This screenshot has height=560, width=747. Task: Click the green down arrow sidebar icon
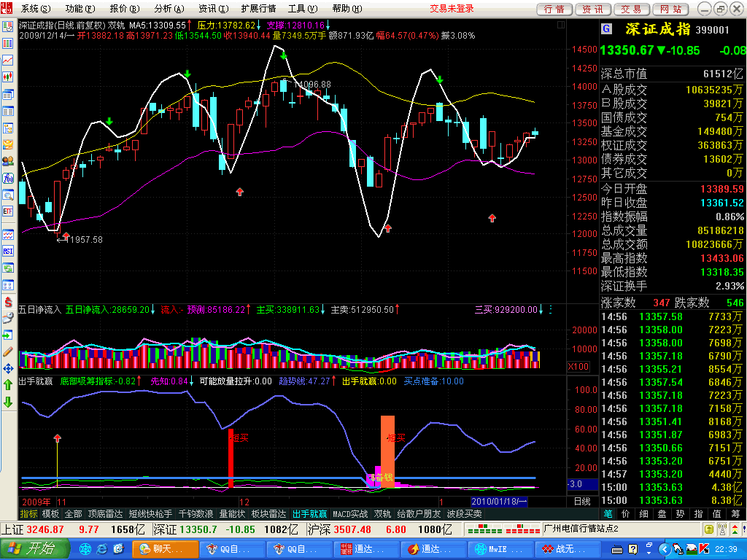click(x=8, y=402)
